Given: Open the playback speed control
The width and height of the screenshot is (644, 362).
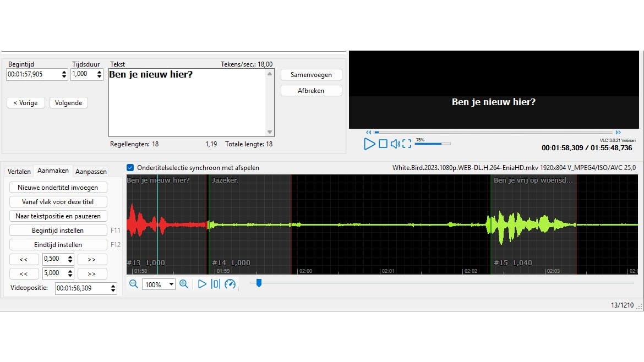Looking at the screenshot, I should click(x=230, y=284).
